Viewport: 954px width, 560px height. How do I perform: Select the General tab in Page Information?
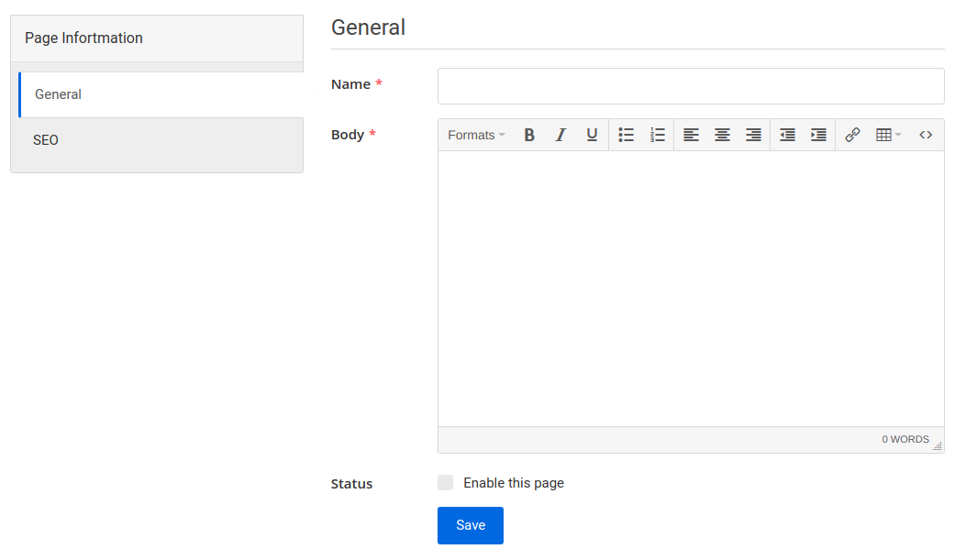click(58, 93)
